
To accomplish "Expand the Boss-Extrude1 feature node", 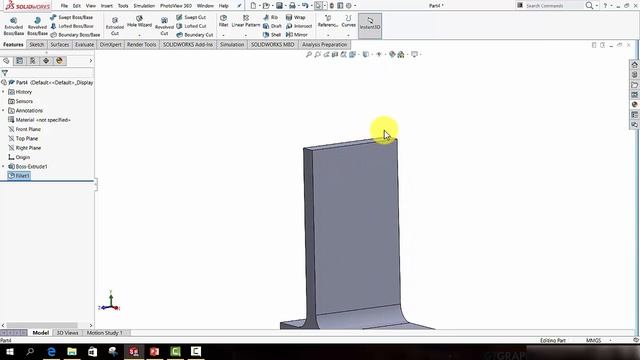I will pyautogui.click(x=3, y=167).
